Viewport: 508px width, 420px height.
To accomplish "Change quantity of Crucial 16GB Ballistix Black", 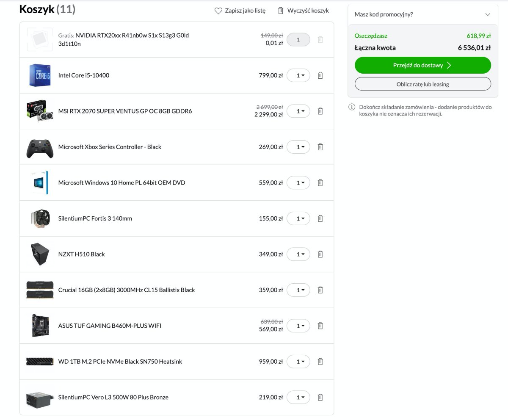I will coord(298,290).
